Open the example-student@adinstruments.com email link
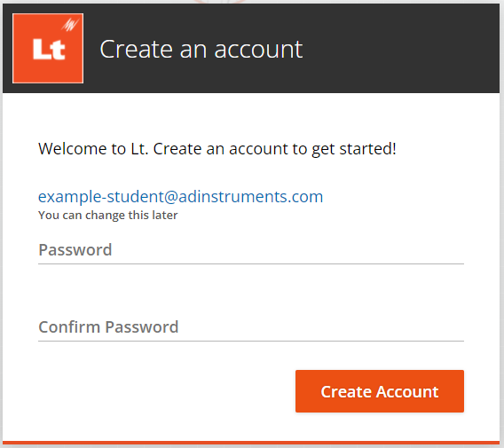504x448 pixels. pyautogui.click(x=181, y=196)
